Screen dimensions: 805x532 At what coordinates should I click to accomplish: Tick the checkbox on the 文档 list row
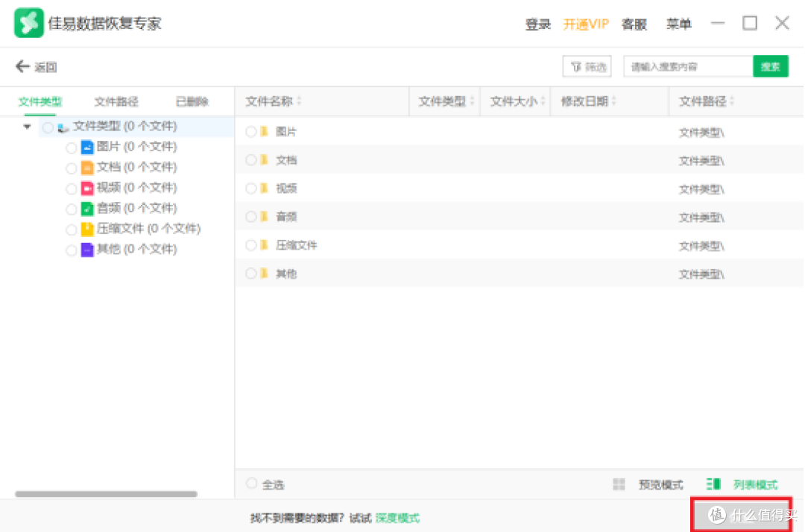(250, 160)
